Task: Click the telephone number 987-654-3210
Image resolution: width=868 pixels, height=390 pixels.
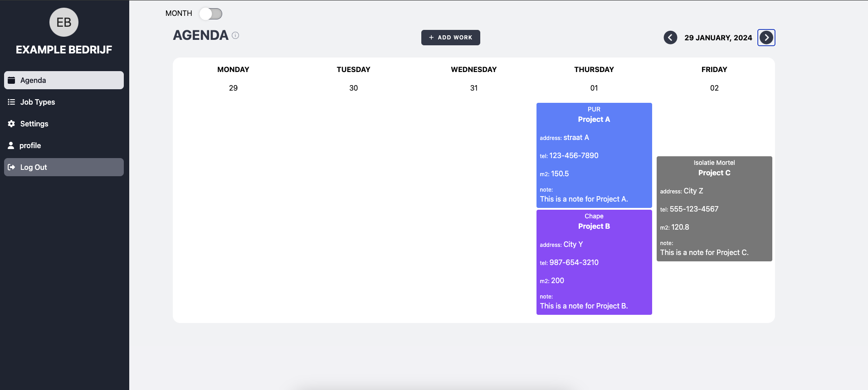Action: (574, 262)
